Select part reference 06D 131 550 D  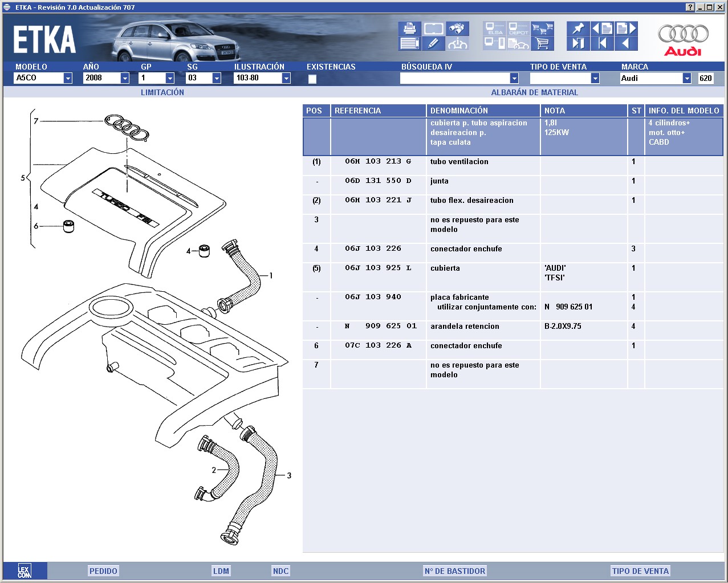coord(378,181)
